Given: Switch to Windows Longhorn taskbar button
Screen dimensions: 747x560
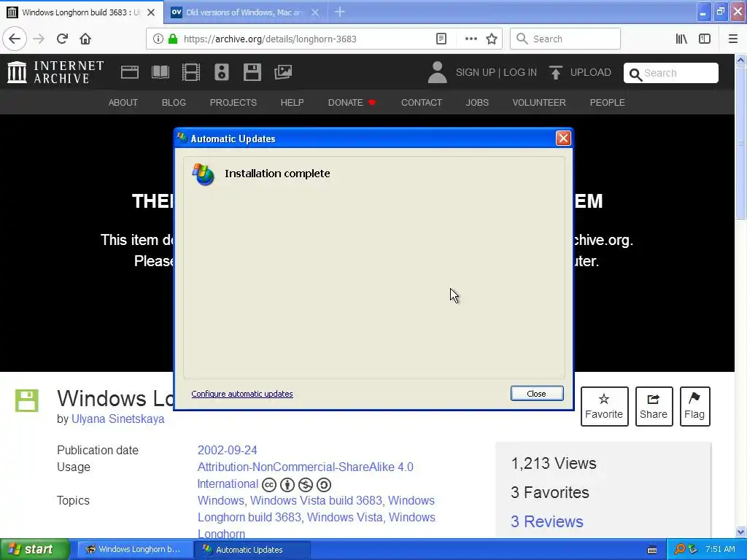Looking at the screenshot, I should (135, 550).
